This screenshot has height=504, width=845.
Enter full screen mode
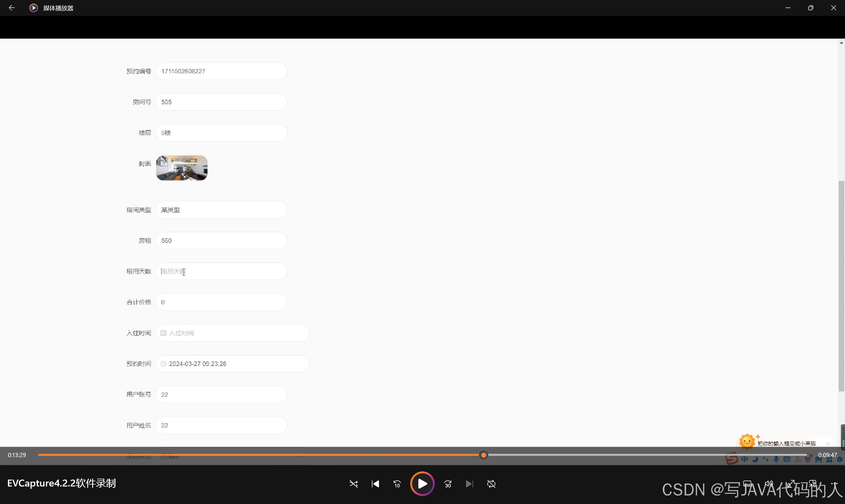click(791, 484)
